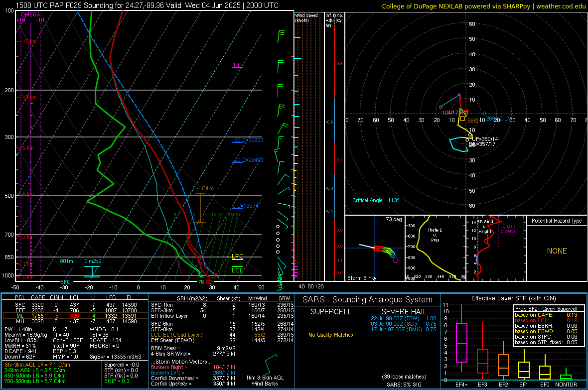This screenshot has height=390, width=588.
Task: Click the ConvT = 86F value
Action: pos(68,341)
